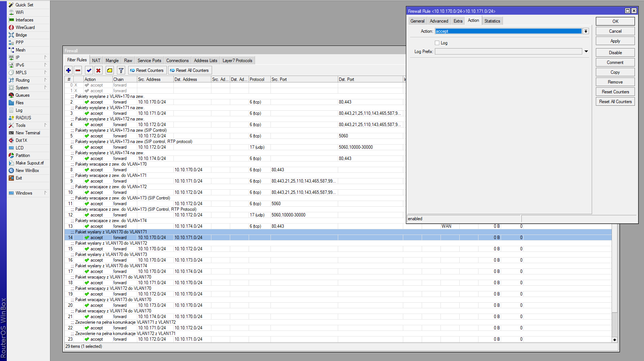
Task: Expand the IPv6 submenu
Action: 46,65
